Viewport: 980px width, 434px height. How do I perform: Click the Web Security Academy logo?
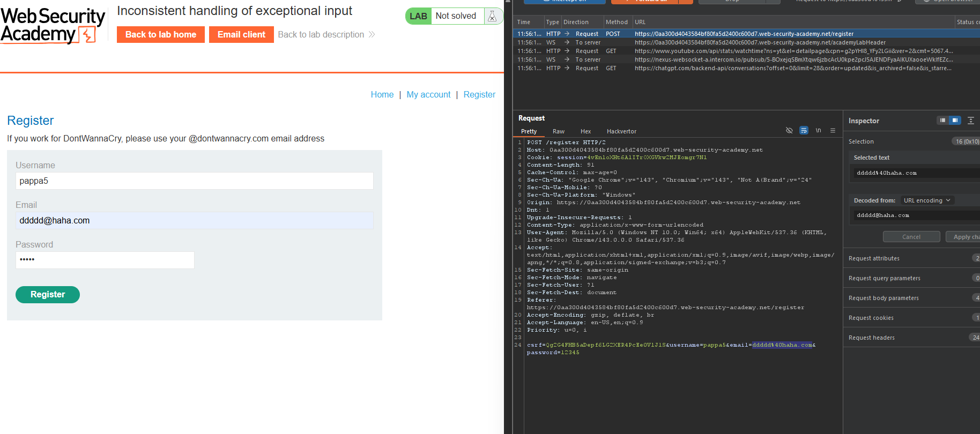pos(53,25)
